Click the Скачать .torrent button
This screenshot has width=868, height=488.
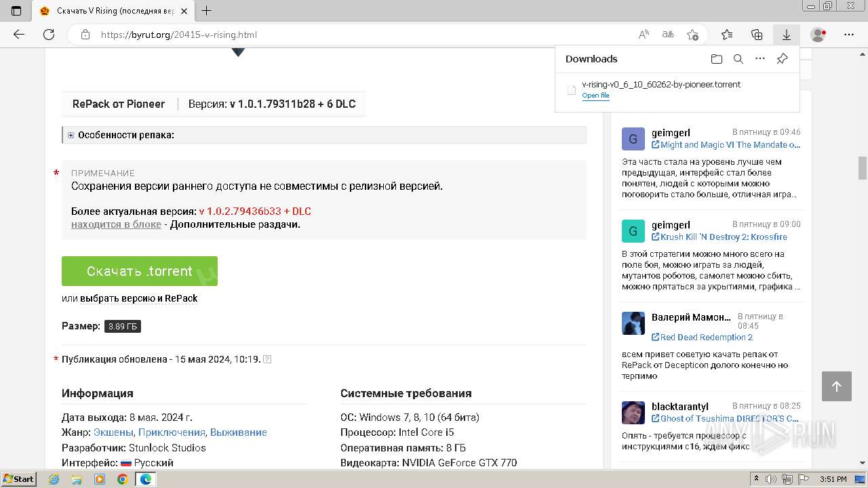click(140, 271)
